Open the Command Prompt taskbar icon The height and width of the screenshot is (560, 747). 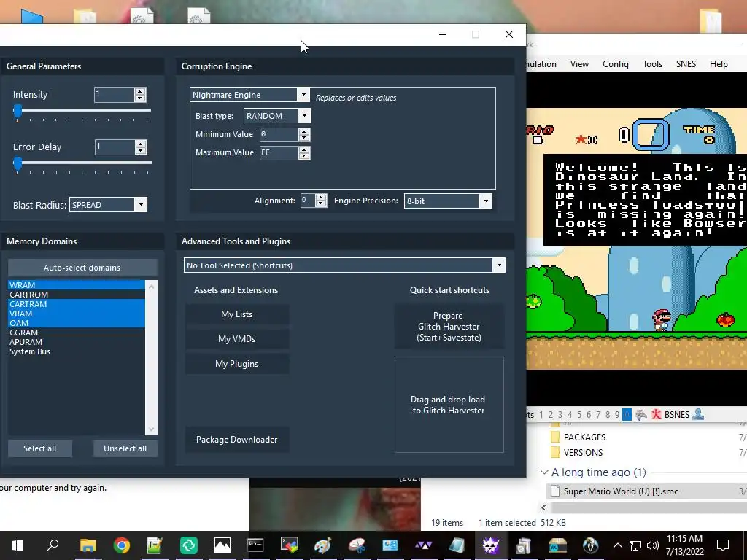(255, 545)
